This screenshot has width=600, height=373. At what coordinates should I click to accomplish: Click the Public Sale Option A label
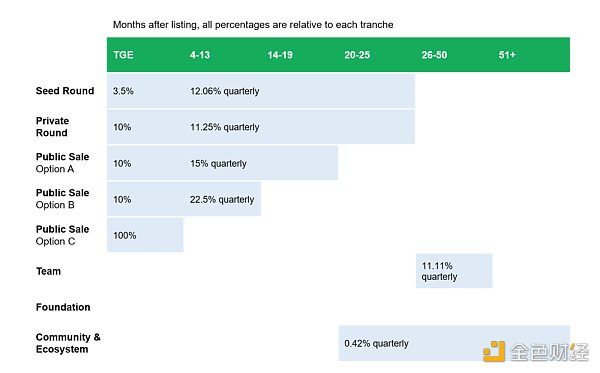(62, 163)
